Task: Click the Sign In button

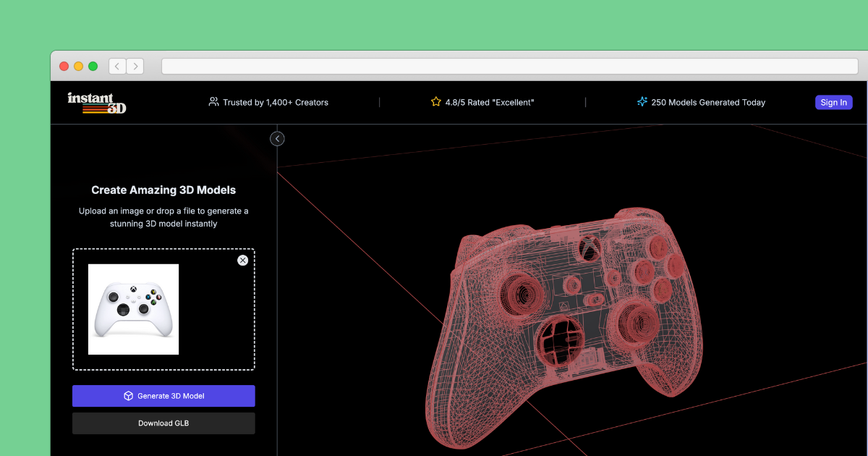Action: pos(833,102)
